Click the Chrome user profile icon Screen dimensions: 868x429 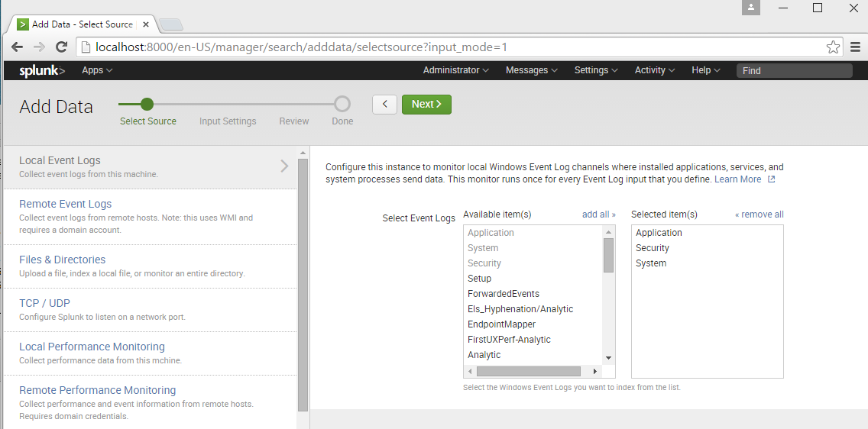pyautogui.click(x=752, y=8)
